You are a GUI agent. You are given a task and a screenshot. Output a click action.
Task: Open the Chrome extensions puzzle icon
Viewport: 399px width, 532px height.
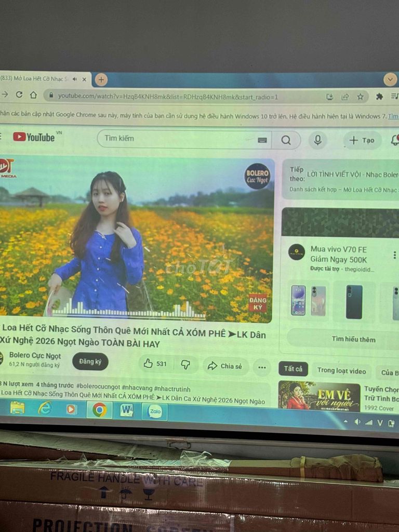pos(379,97)
